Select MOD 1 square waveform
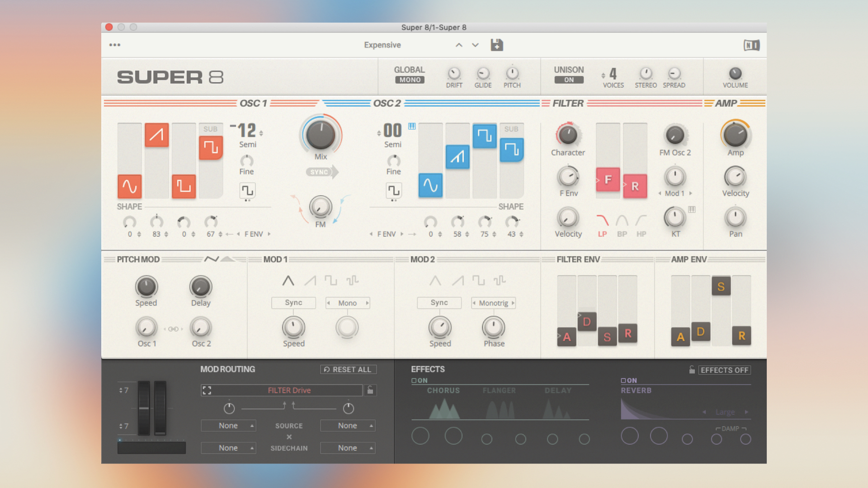Screen dimensions: 868x488 (331, 281)
